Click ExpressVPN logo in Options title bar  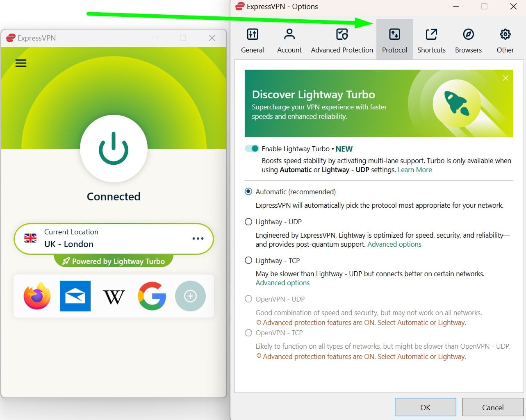(x=239, y=6)
